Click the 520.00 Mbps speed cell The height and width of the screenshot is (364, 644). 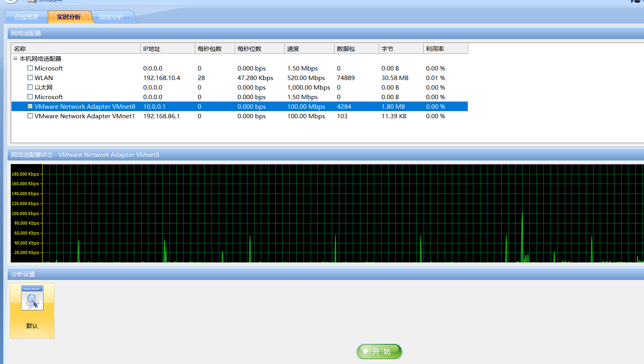[x=306, y=78]
